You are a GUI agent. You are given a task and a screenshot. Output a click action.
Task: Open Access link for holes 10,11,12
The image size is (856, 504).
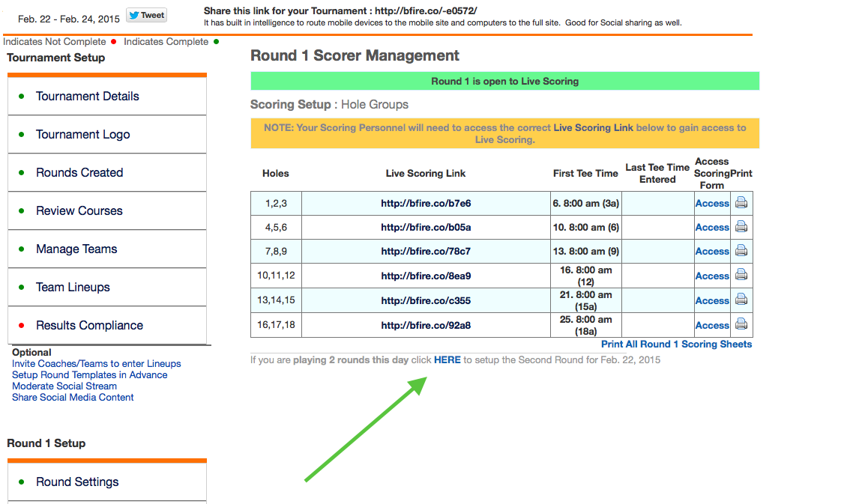(712, 276)
